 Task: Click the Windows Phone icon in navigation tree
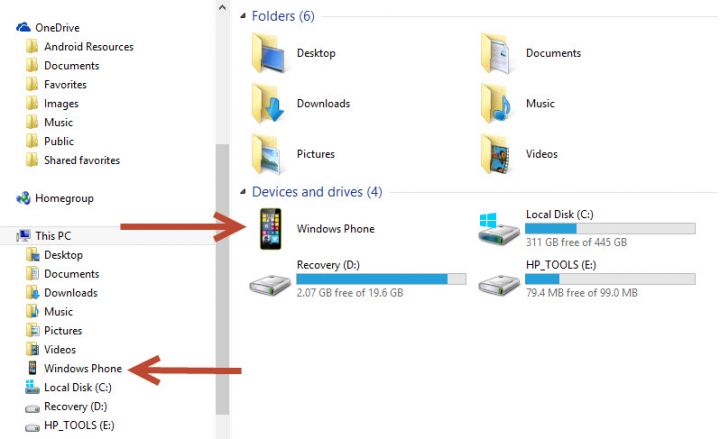32,368
